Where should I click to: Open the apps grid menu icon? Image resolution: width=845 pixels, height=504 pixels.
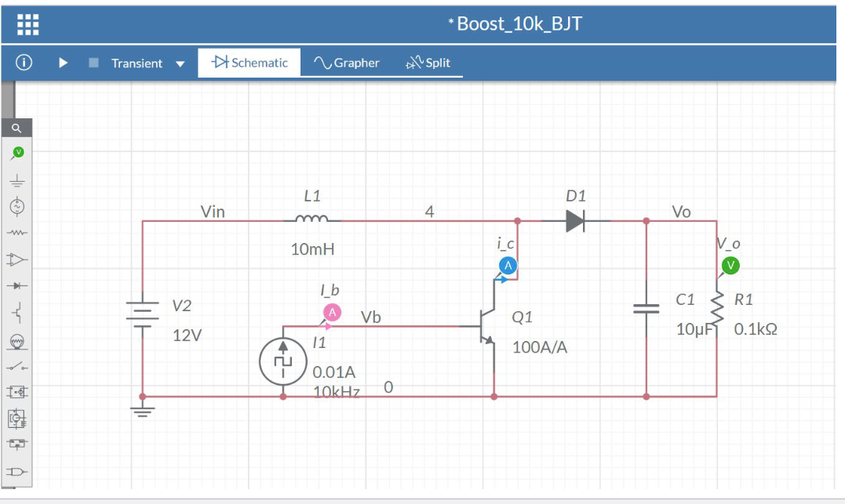[28, 25]
